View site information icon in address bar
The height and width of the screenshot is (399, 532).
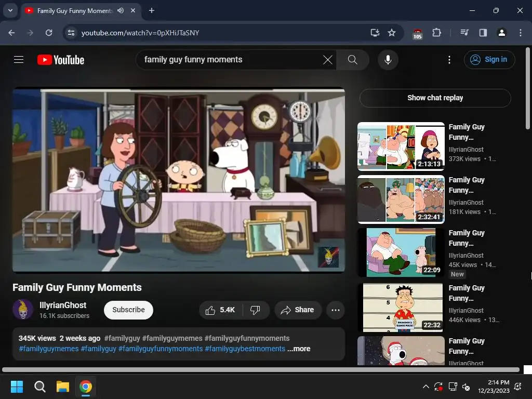coord(71,33)
